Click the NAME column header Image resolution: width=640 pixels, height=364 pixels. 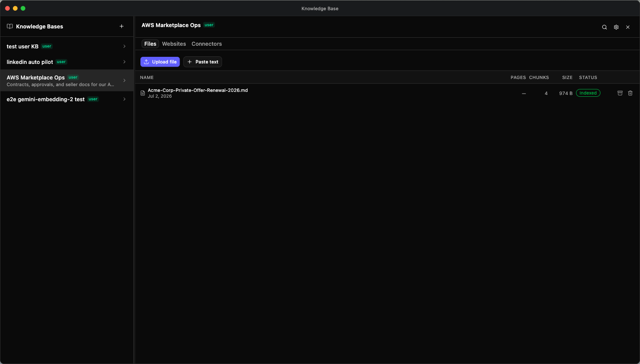tap(147, 77)
